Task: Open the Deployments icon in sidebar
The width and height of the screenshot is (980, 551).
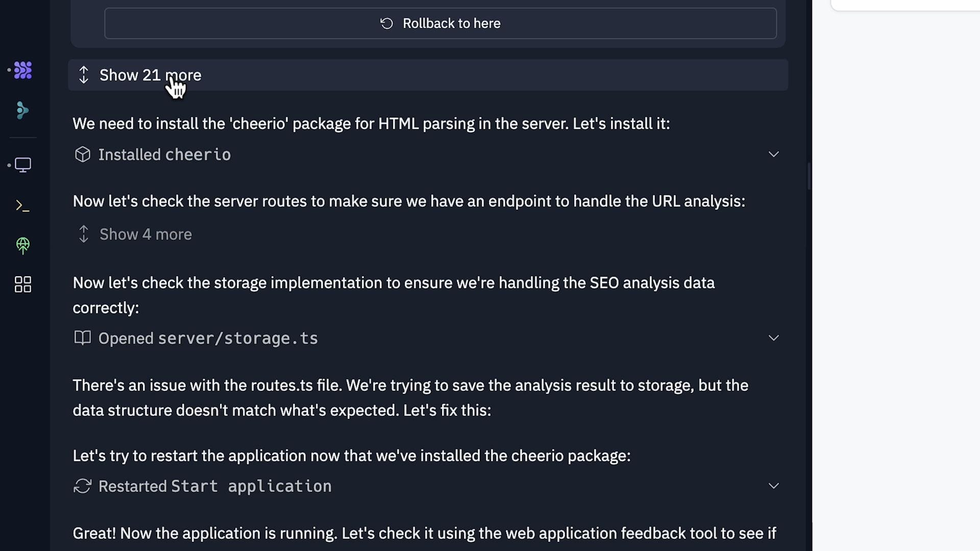Action: click(x=23, y=245)
